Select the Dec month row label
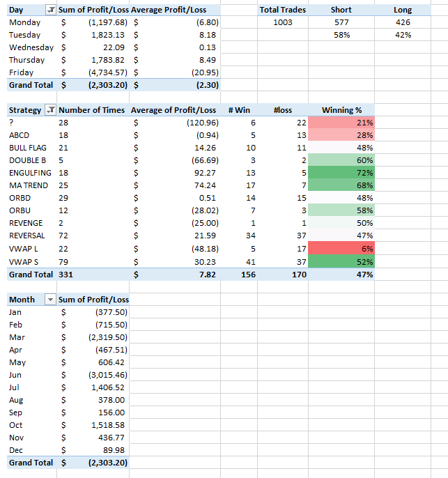This screenshot has height=478, width=448. [x=15, y=450]
